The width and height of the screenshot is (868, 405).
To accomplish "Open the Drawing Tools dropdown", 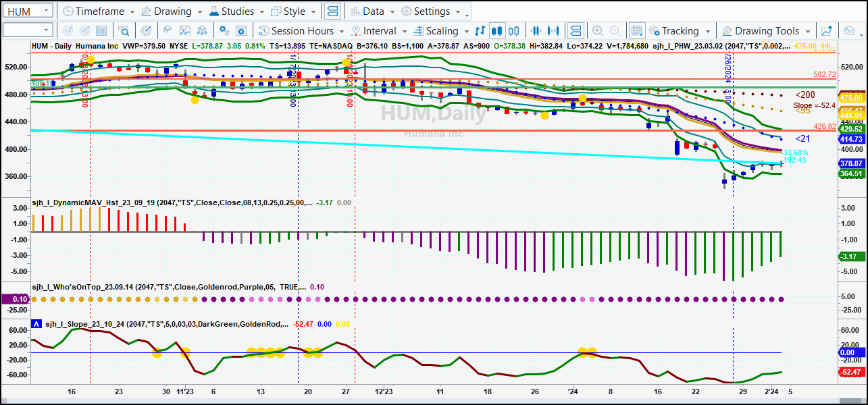I will 766,30.
